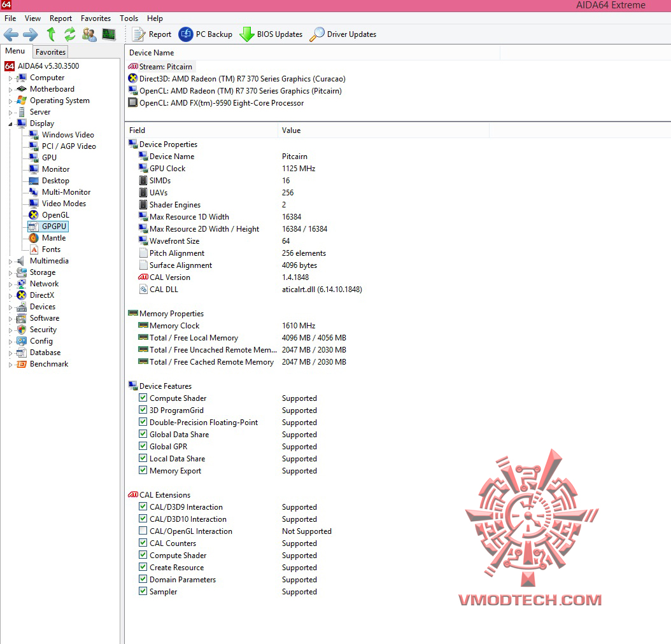Switch to the Menu tab
Screen dimensions: 671x644
15,51
